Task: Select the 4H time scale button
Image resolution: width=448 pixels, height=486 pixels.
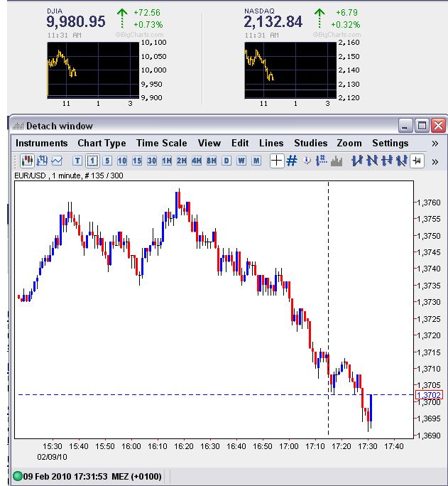Action: [196, 161]
